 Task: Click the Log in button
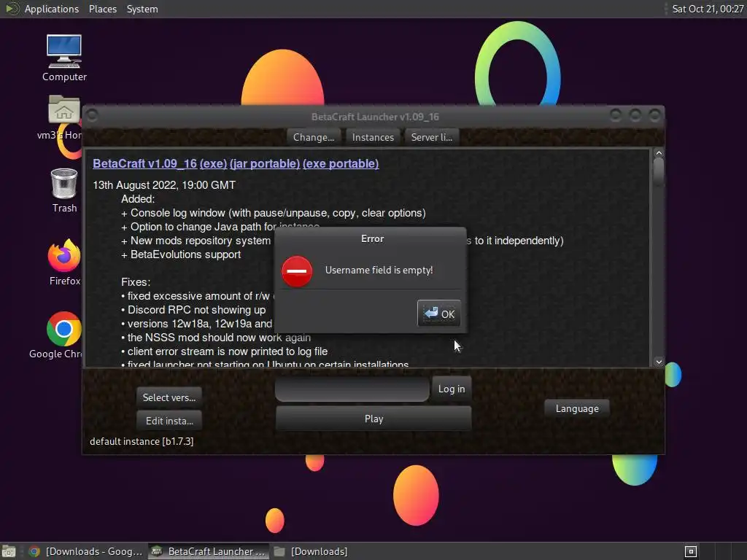coord(452,389)
